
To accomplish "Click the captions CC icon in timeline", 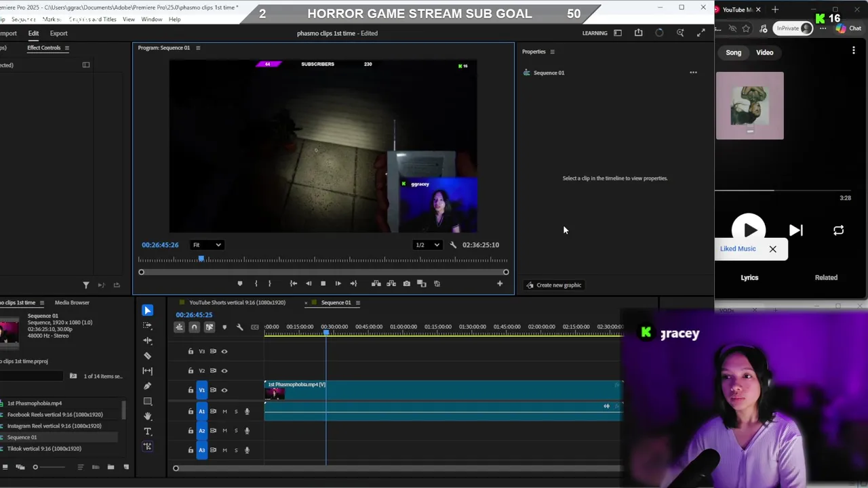I will click(x=255, y=327).
